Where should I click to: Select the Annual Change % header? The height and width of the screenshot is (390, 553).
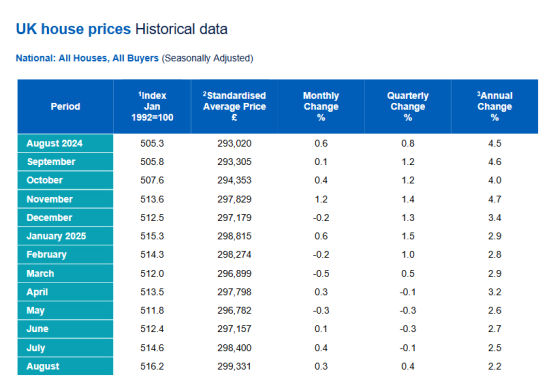click(x=494, y=106)
